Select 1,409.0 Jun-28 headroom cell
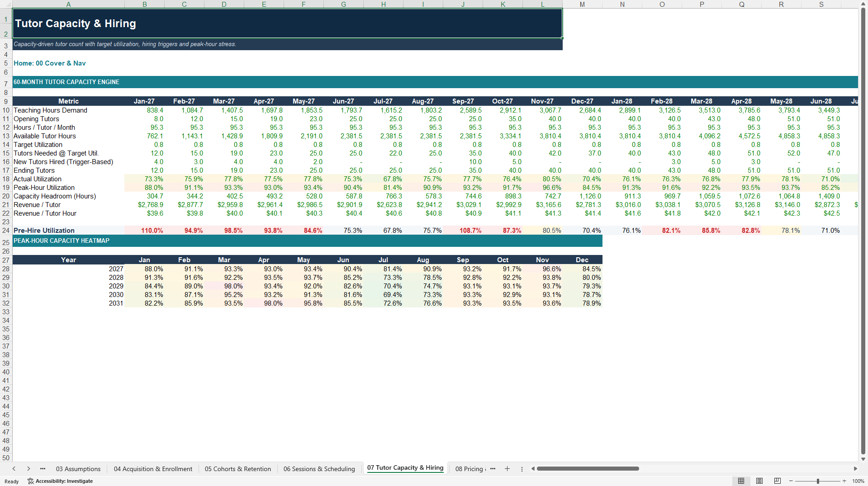Screen dimensions: 868x486 (x=821, y=196)
